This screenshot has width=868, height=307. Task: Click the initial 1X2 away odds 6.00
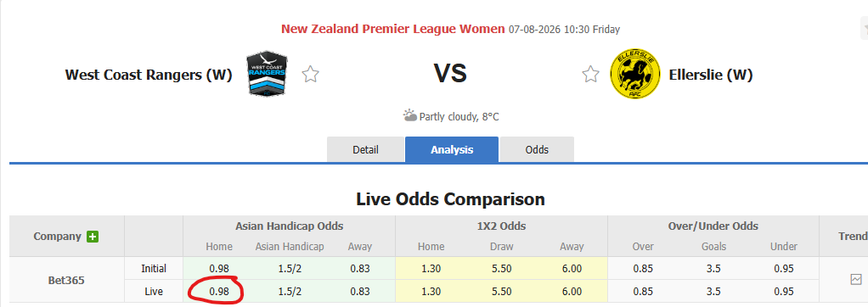[x=572, y=269]
